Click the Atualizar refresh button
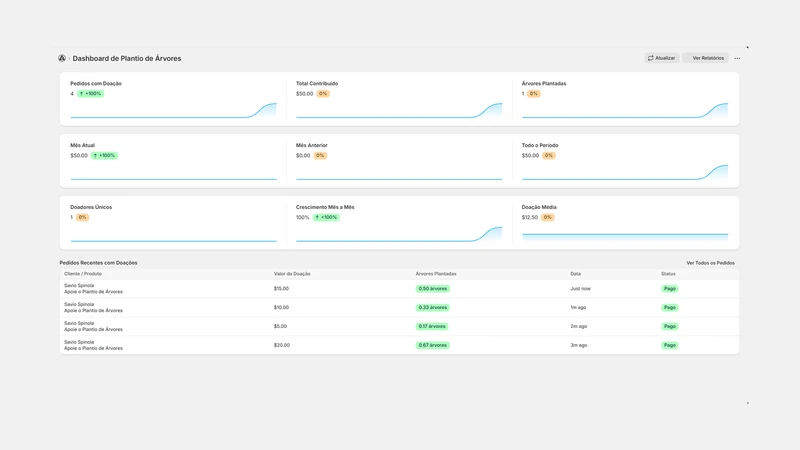 click(662, 58)
